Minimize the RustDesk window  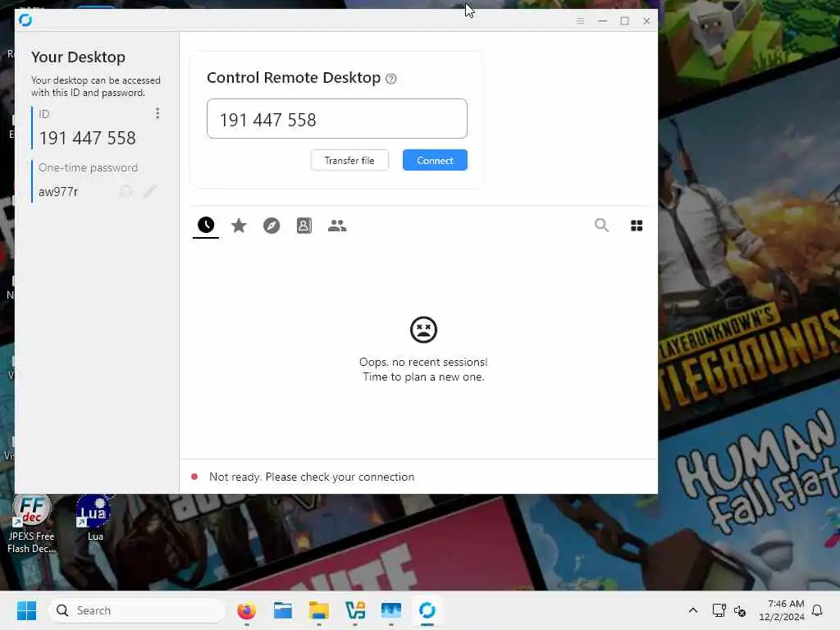603,21
